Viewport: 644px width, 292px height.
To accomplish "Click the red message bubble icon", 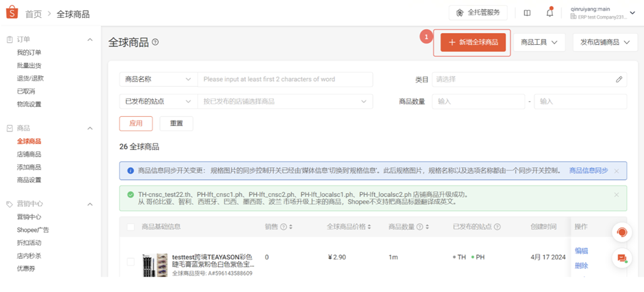I will coord(621,258).
